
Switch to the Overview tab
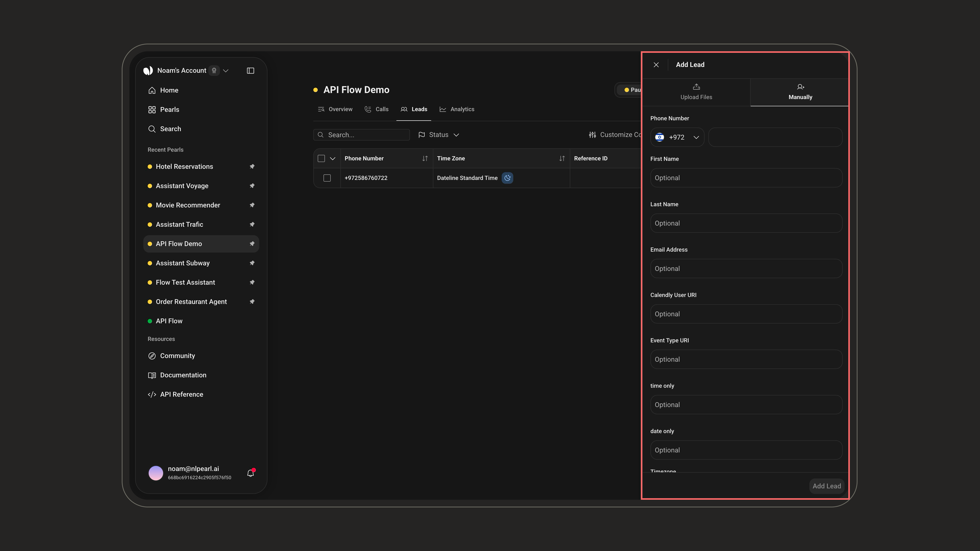point(335,109)
